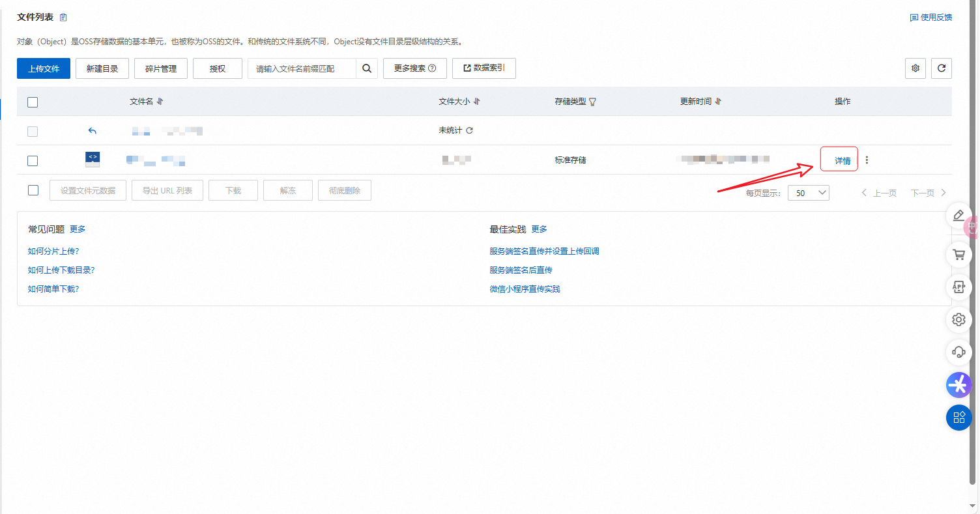Go back to parent directory arrow

[93, 131]
